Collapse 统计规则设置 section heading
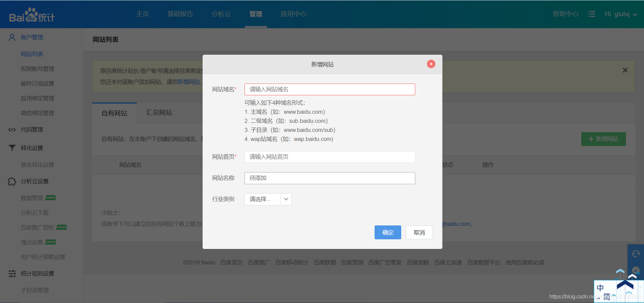The image size is (644, 303). tap(37, 273)
